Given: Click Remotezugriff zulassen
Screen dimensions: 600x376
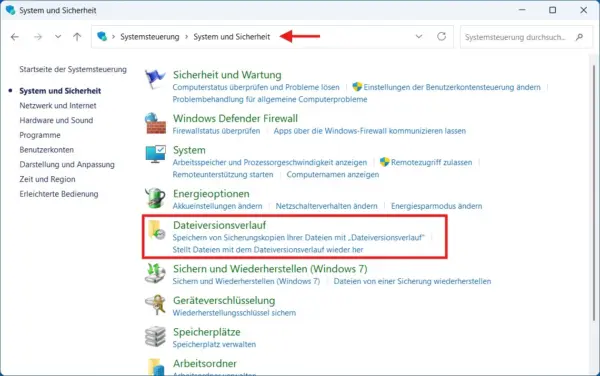Looking at the screenshot, I should click(x=431, y=162).
